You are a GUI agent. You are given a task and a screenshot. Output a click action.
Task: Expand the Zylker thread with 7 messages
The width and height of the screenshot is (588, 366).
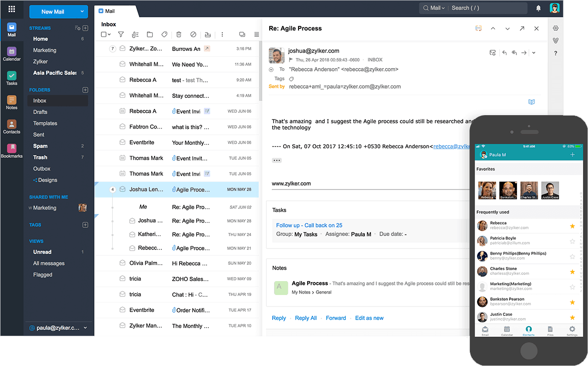click(x=113, y=48)
